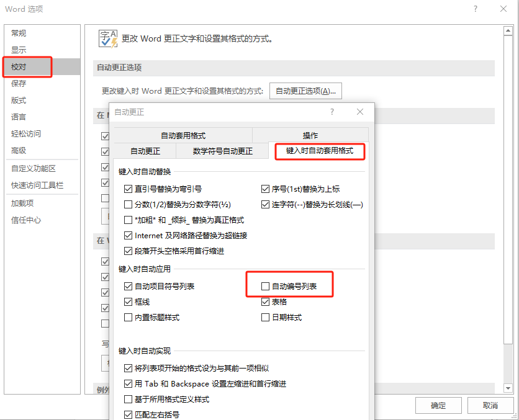Click the 自动更正选项(A)... button
Viewport: 519px width, 420px height.
305,91
